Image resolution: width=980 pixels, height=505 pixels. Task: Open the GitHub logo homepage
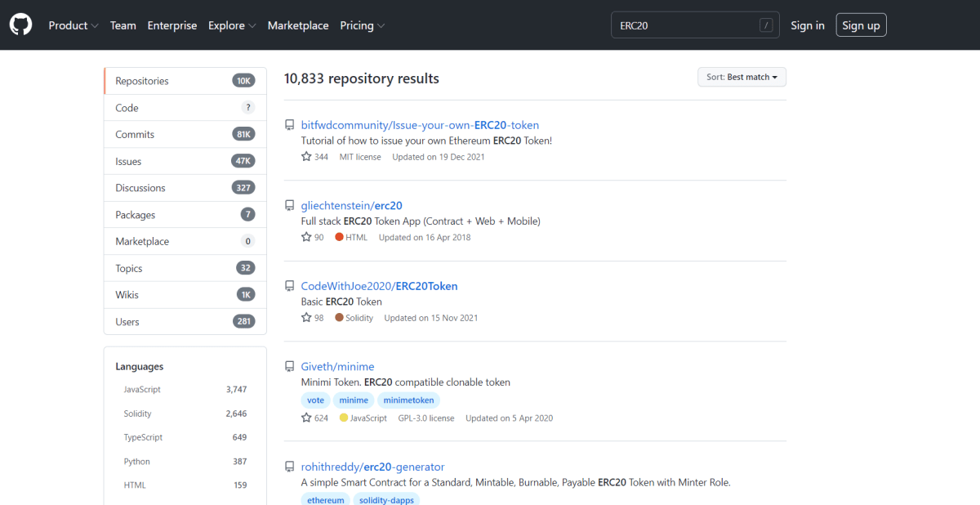pyautogui.click(x=21, y=25)
